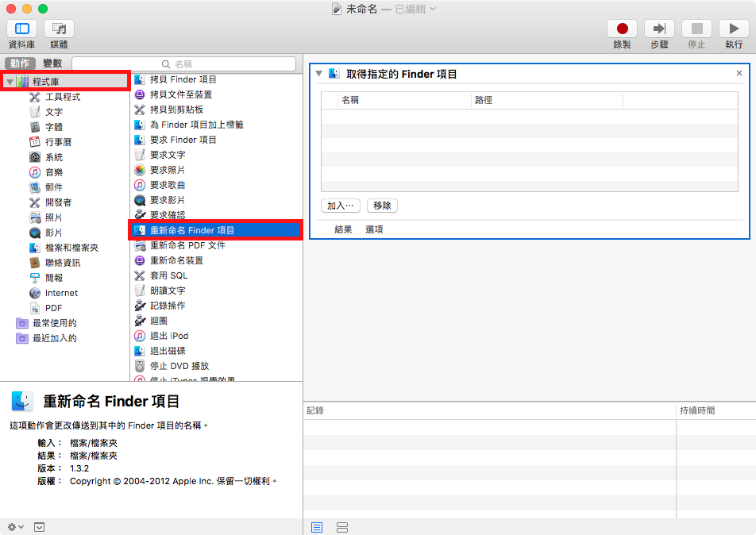Click the 步驟 step button
Viewport: 756px width, 535px height.
[659, 29]
